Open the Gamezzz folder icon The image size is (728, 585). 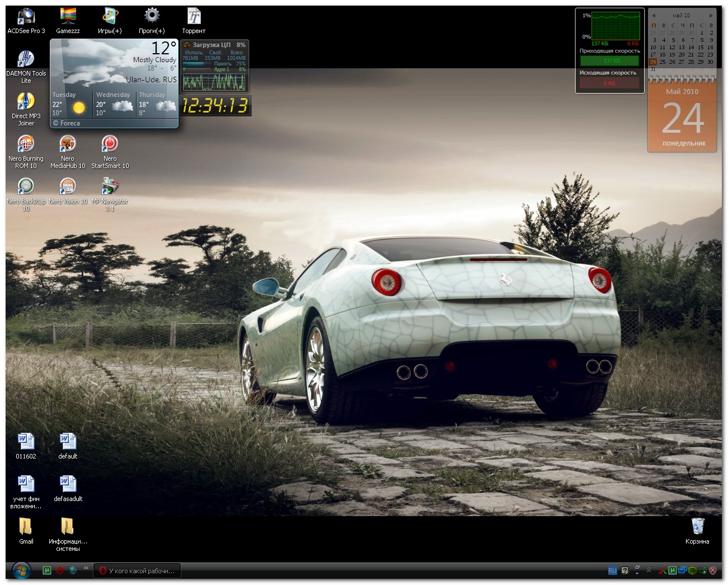68,17
